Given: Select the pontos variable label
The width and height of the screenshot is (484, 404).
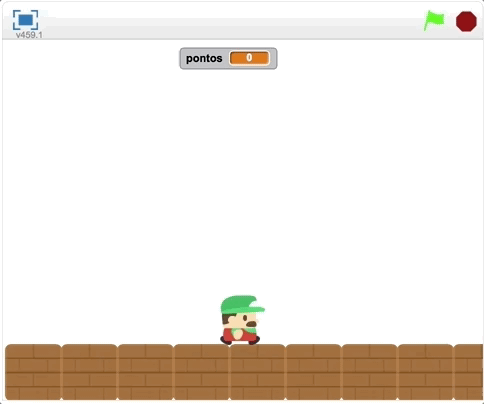Looking at the screenshot, I should (x=204, y=59).
